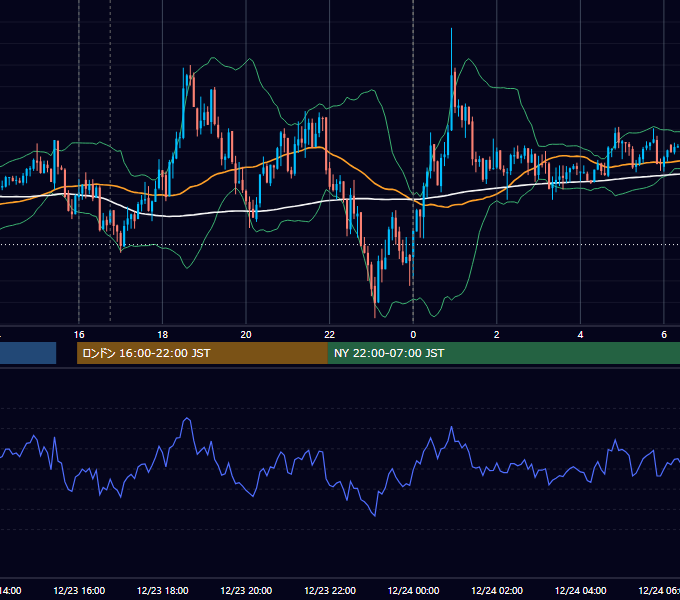This screenshot has width=680, height=600.
Task: Click the 0 hour label on the axis
Action: click(x=413, y=334)
